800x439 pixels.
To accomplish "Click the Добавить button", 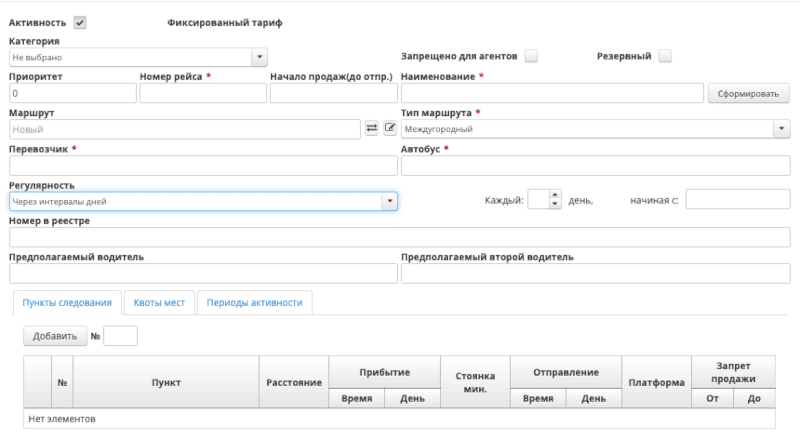I will [x=55, y=337].
